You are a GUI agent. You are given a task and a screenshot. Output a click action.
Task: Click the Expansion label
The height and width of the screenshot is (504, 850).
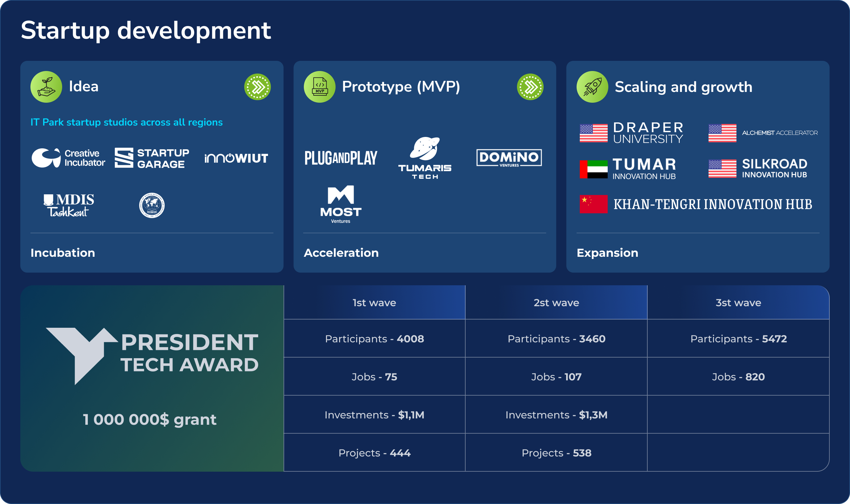(607, 253)
